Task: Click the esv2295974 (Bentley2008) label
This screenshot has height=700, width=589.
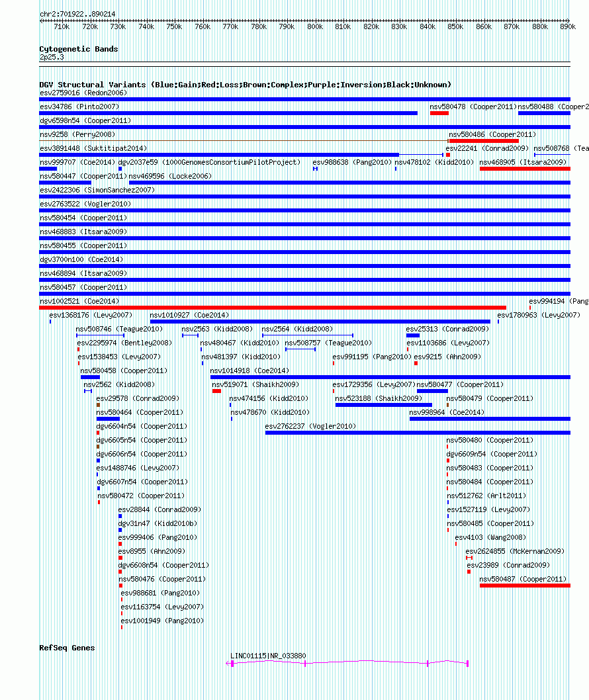Action: [x=124, y=343]
